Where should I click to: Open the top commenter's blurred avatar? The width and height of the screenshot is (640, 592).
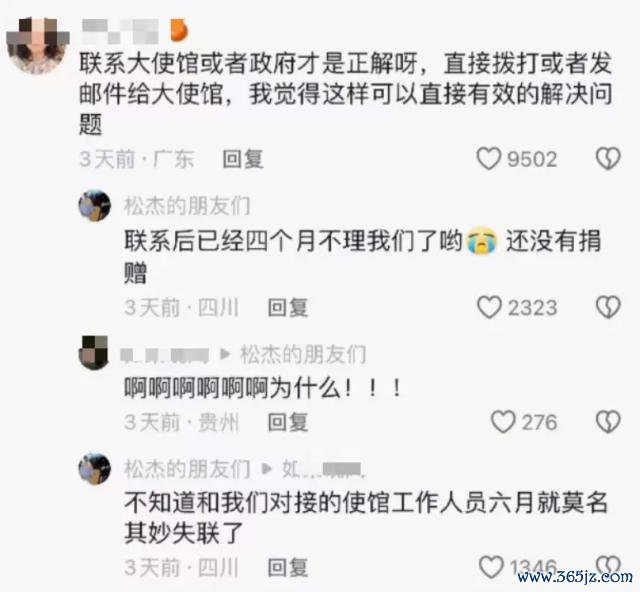point(38,46)
